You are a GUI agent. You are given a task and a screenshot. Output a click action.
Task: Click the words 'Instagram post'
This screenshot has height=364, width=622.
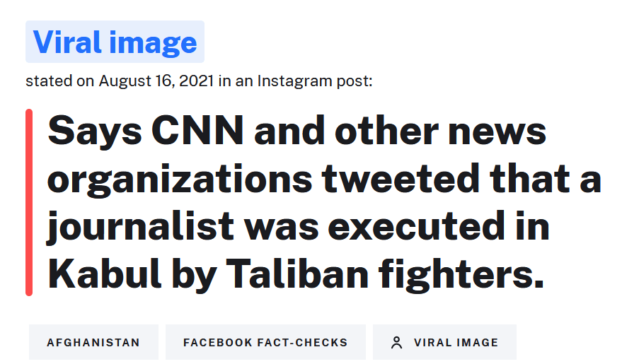315,81
